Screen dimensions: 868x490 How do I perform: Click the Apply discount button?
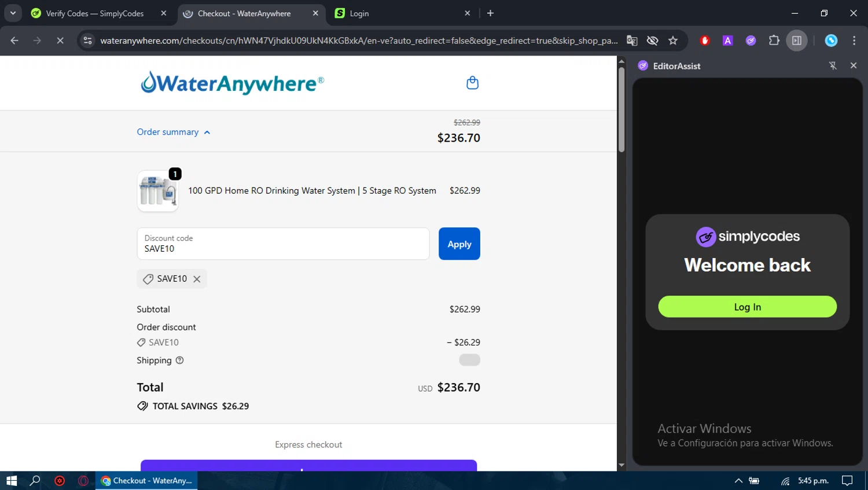click(459, 244)
